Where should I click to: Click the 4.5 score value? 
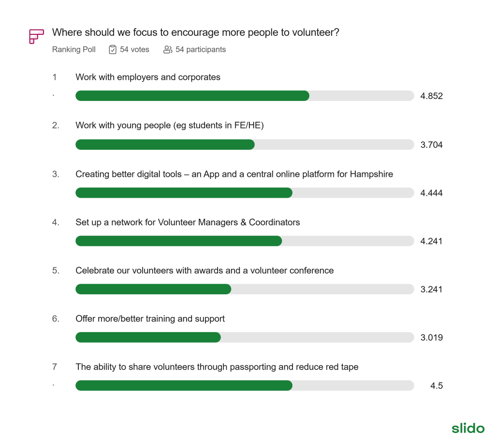point(437,386)
